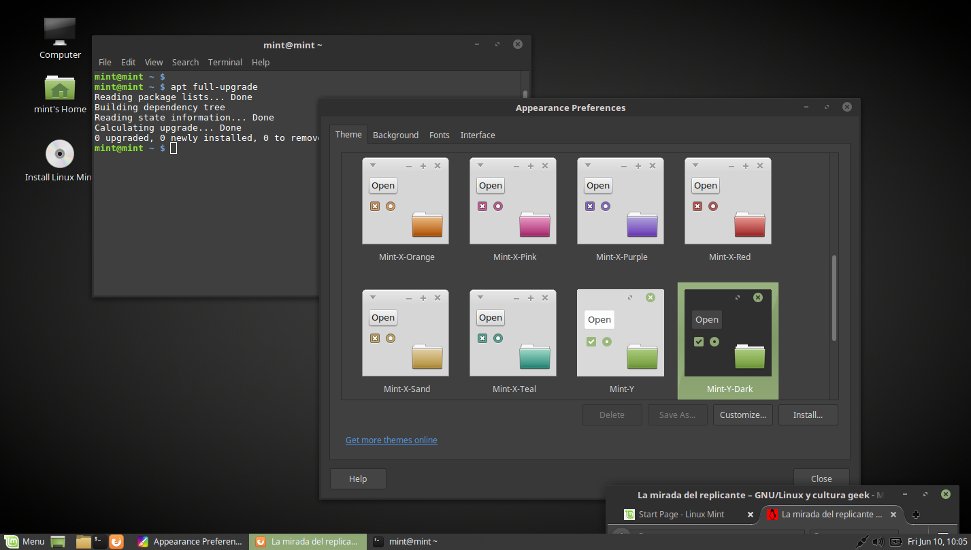The width and height of the screenshot is (971, 550).
Task: Open the mint's Home folder icon
Action: [60, 89]
